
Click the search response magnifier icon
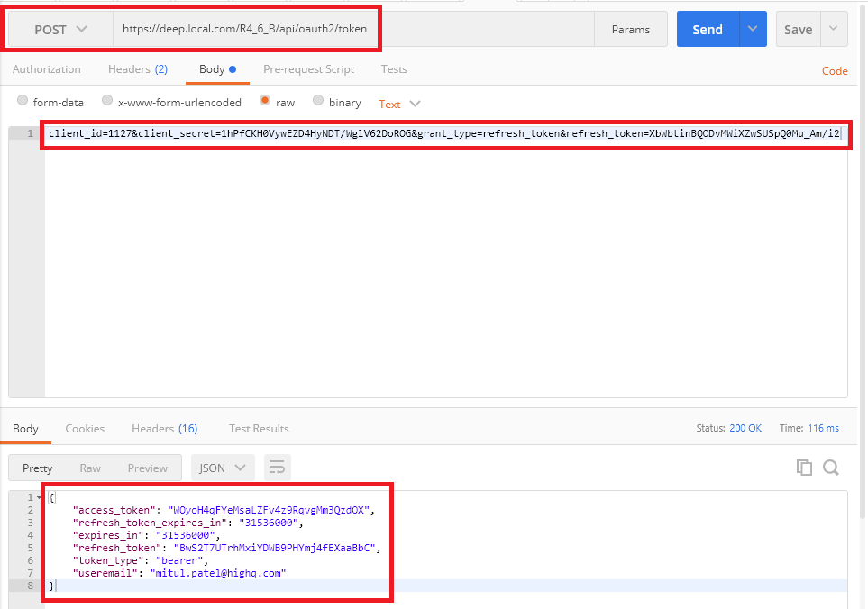click(831, 467)
